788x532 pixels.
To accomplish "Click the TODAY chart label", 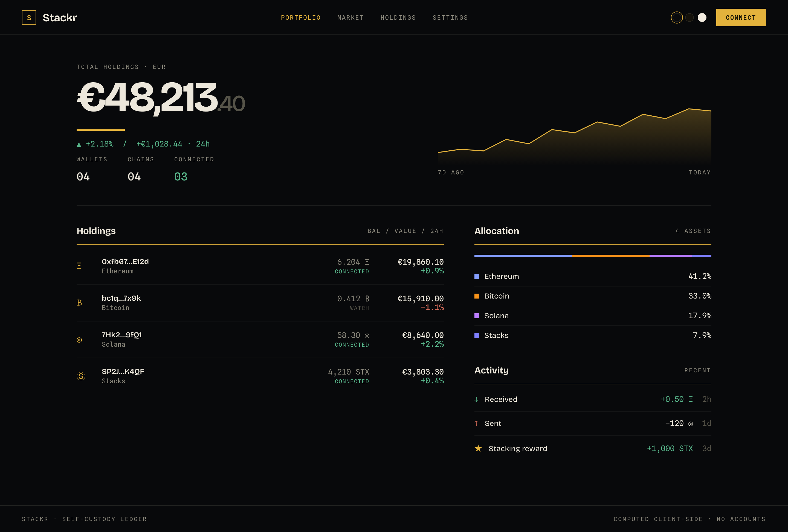I will point(700,173).
